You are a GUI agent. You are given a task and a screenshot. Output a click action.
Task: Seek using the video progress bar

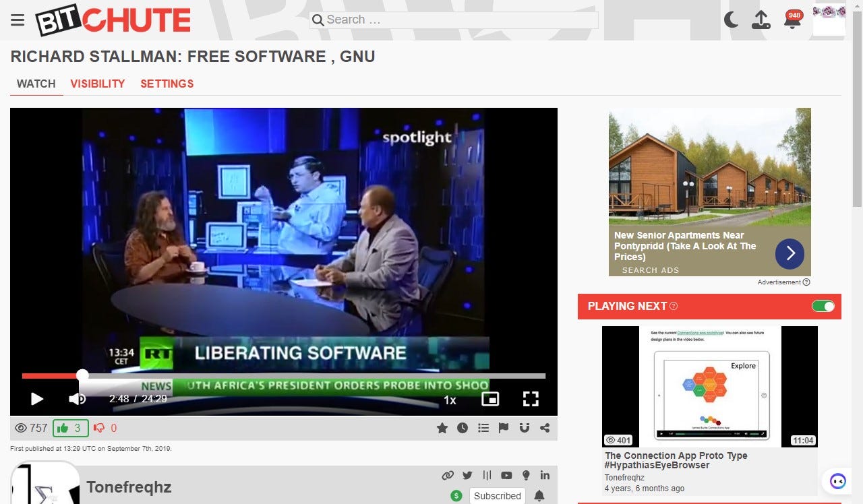tap(284, 376)
